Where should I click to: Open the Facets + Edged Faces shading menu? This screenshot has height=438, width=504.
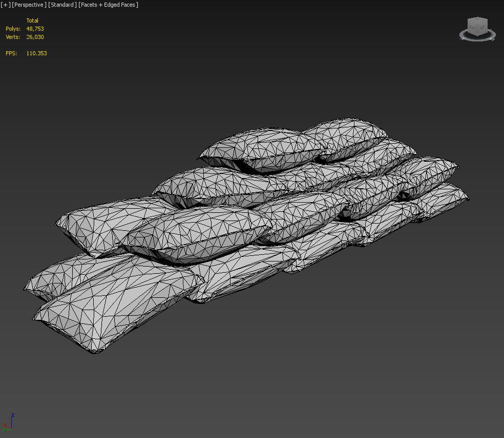tap(108, 5)
